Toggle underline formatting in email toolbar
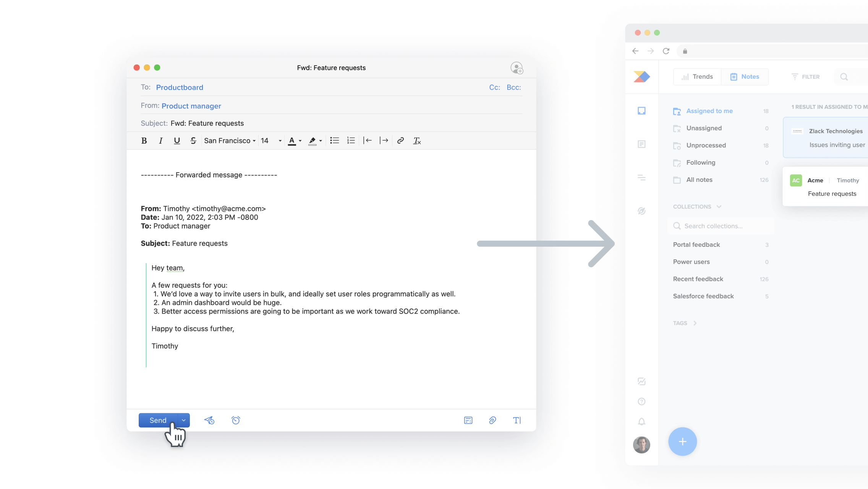Screen dimensions: 868x489 177,141
